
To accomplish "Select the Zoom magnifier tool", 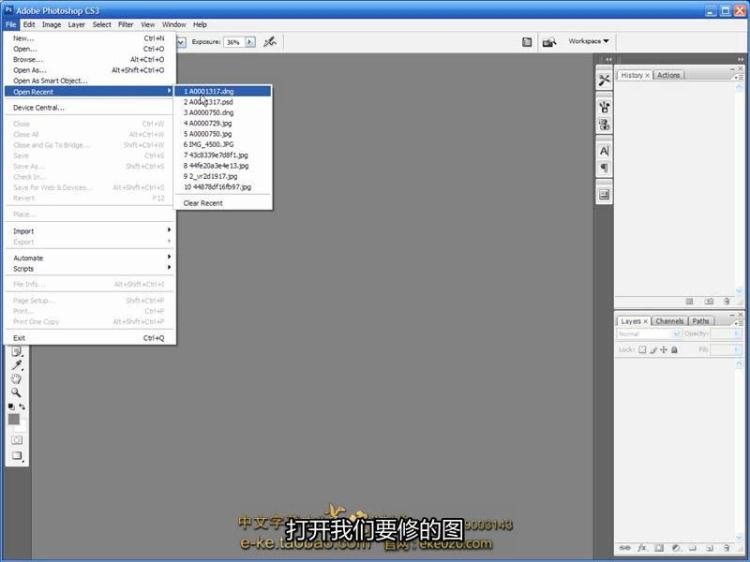I will [16, 393].
